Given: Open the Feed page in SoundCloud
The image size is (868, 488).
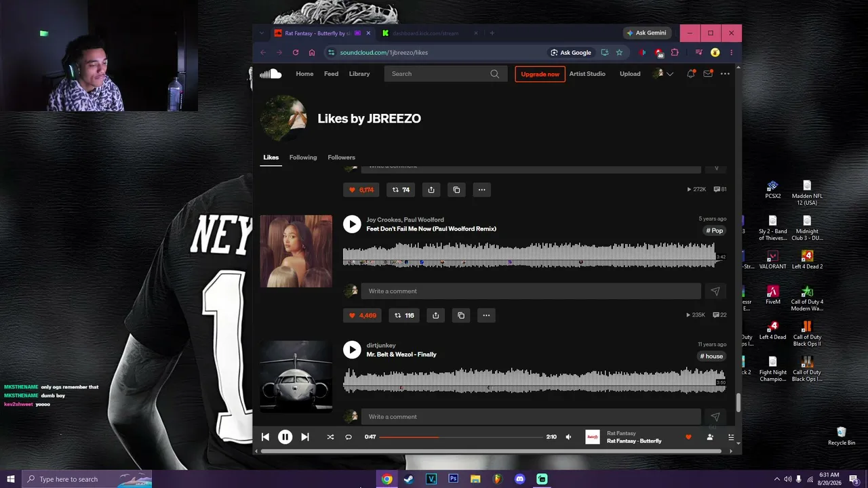Looking at the screenshot, I should [331, 74].
